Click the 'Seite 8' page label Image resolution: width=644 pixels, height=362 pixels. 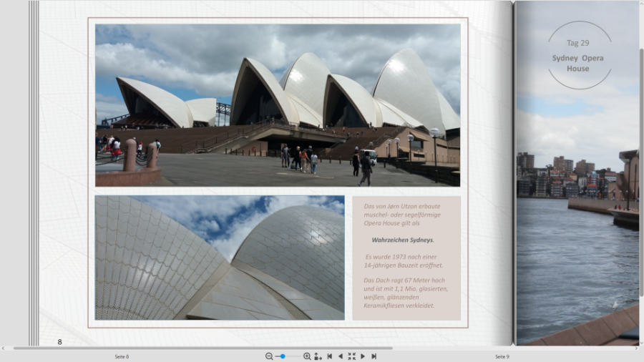(x=122, y=356)
